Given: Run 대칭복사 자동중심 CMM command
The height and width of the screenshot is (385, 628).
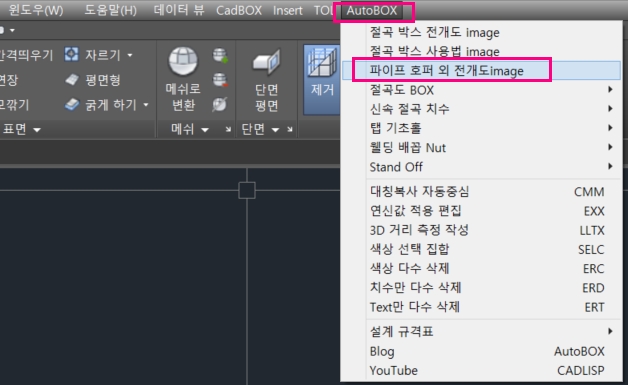Looking at the screenshot, I should 481,192.
